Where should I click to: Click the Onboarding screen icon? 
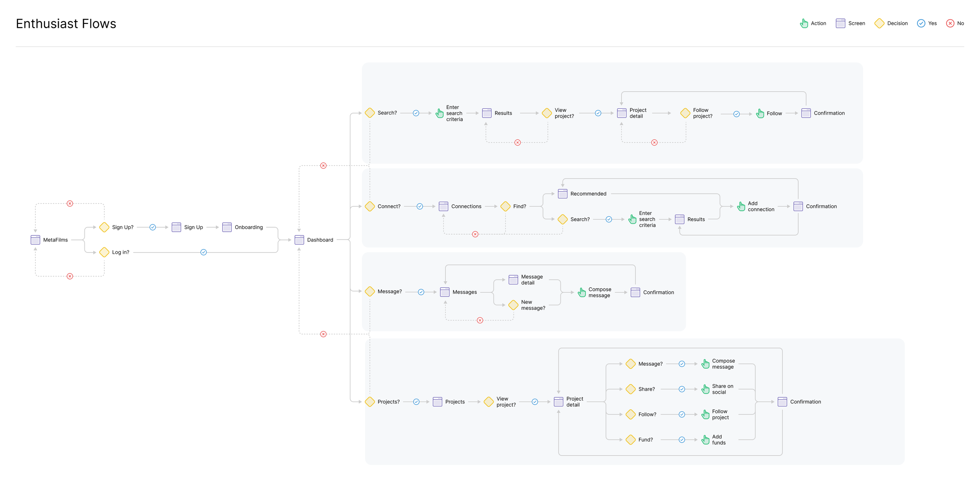coord(227,227)
